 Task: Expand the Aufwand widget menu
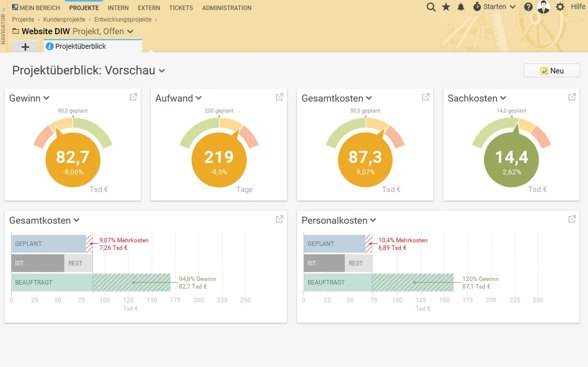click(x=199, y=98)
